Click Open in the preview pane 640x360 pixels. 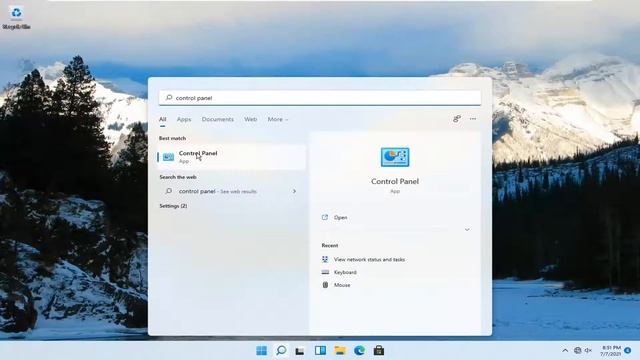point(340,218)
